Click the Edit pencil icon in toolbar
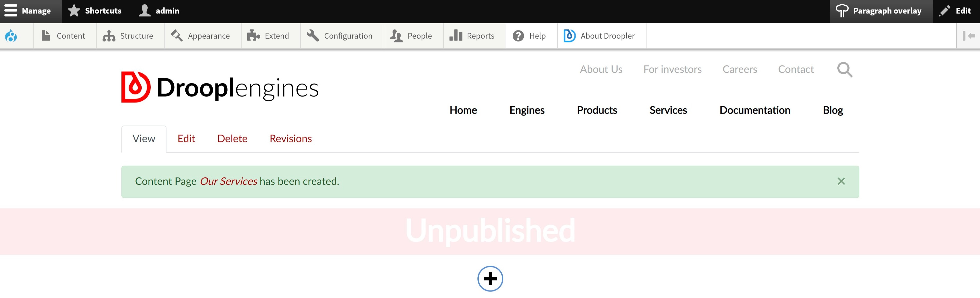Image resolution: width=980 pixels, height=298 pixels. [x=944, y=11]
